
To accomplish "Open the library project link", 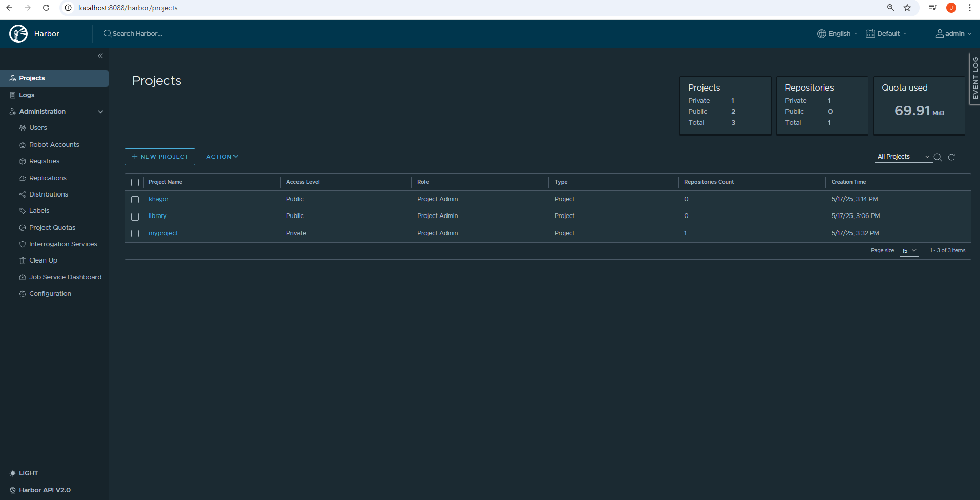I will pos(158,216).
